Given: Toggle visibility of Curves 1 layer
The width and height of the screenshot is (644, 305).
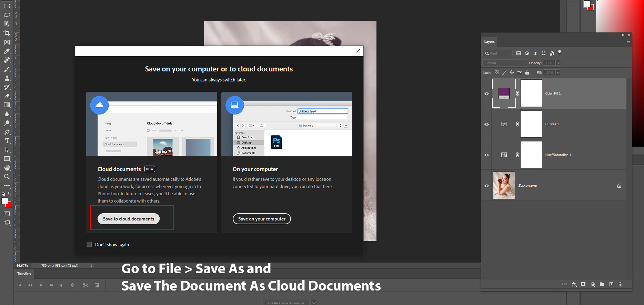Looking at the screenshot, I should pos(486,124).
